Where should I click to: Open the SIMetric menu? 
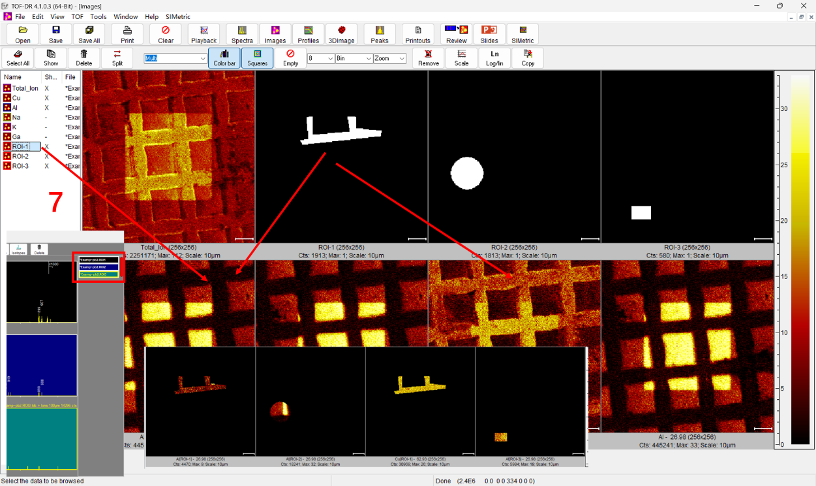[180, 17]
